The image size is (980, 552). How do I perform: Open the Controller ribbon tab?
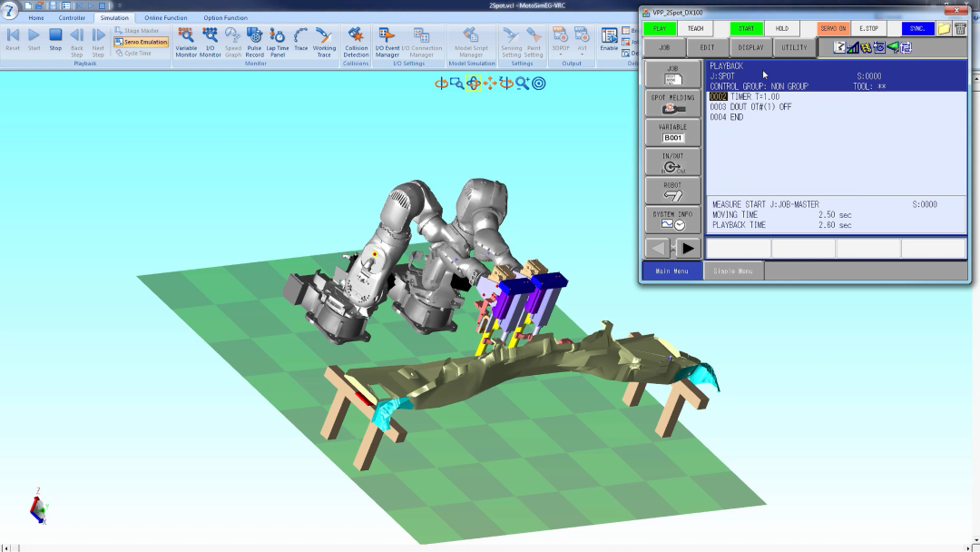pos(72,17)
